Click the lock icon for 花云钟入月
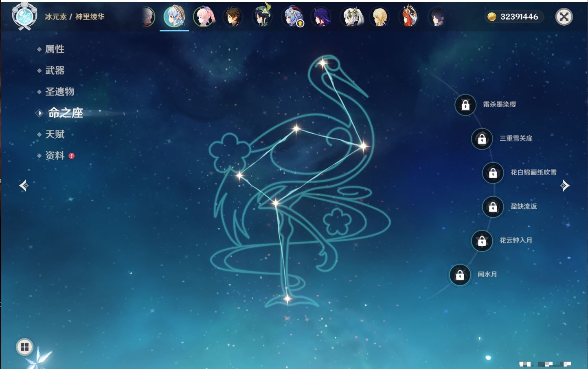Screen dimensions: 588x369 pos(482,241)
